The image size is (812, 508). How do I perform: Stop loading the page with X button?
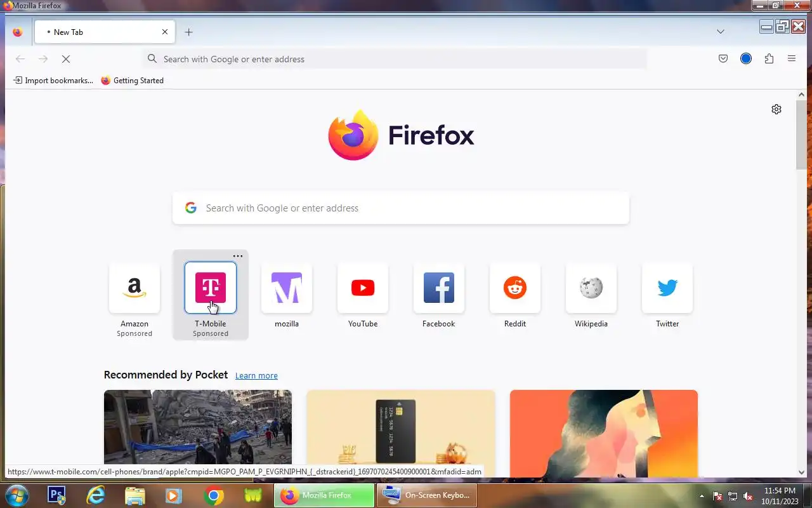66,59
